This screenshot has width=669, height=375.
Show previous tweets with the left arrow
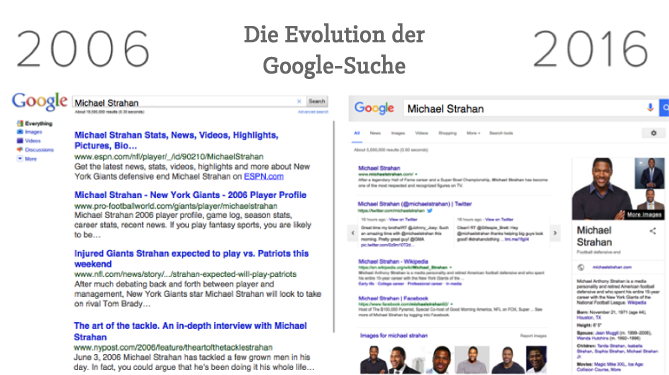(353, 233)
